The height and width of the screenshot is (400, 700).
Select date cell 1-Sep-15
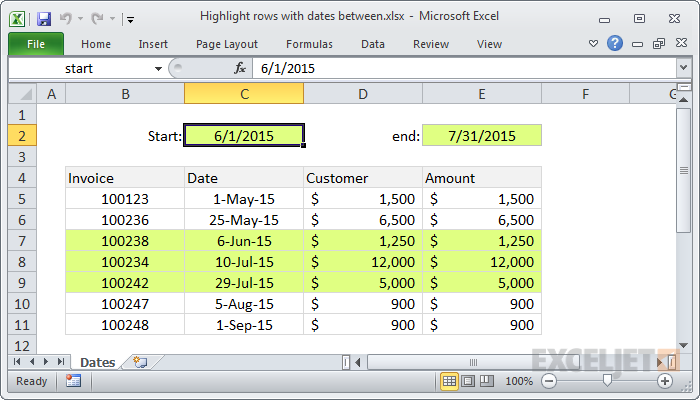244,325
